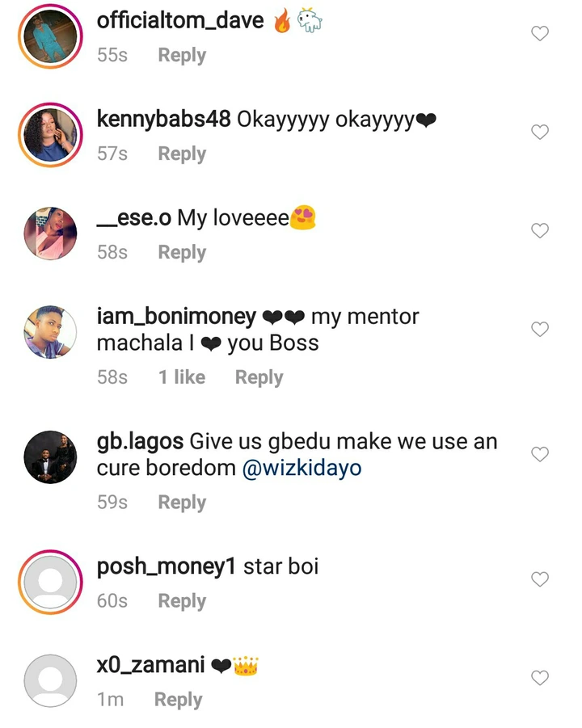Image resolution: width=582 pixels, height=728 pixels.
Task: Like gb.lagos's gbedu comment
Action: (x=539, y=454)
